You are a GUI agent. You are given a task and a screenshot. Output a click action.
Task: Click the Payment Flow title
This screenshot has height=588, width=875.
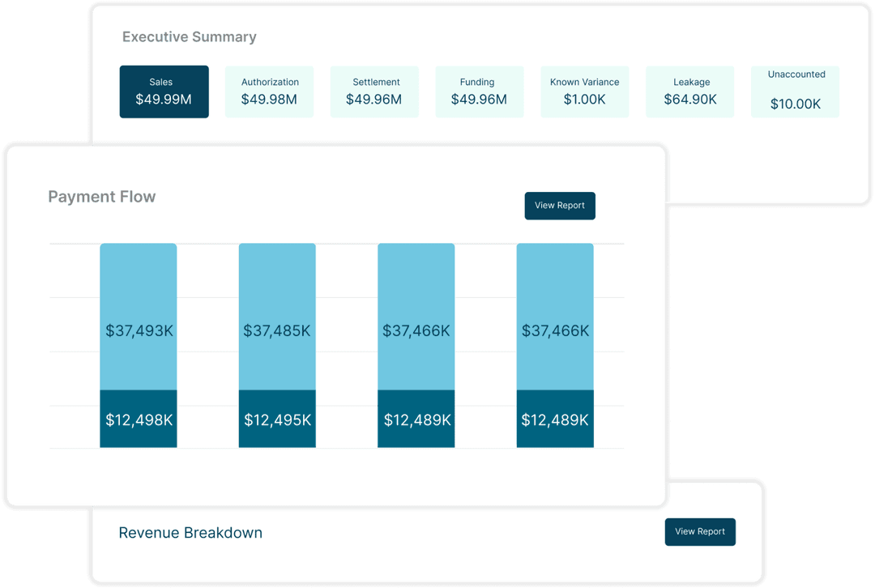[x=102, y=197]
